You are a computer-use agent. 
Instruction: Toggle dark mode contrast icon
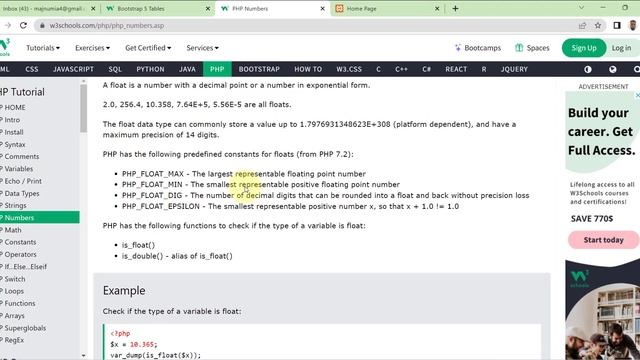(588, 69)
